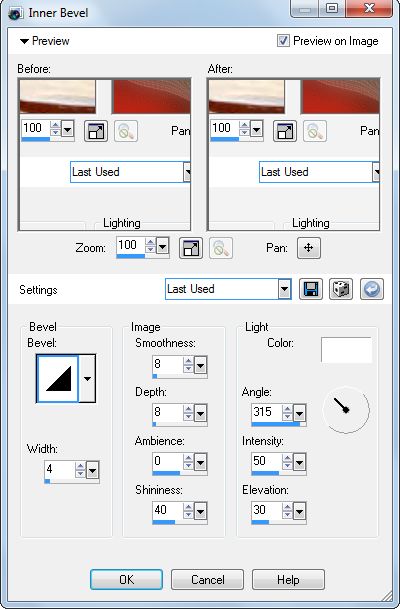Click the Paint Shop Pro icon in the title bar

(x=16, y=13)
